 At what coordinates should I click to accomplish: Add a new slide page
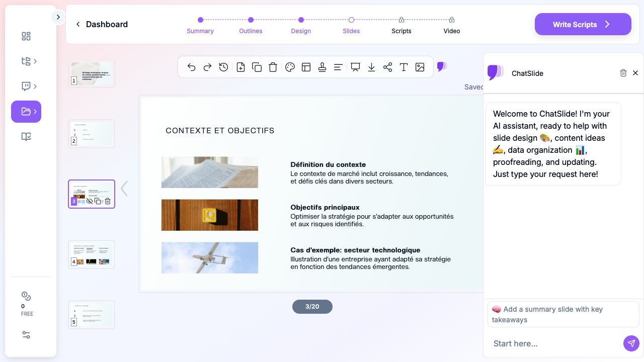[x=240, y=67]
